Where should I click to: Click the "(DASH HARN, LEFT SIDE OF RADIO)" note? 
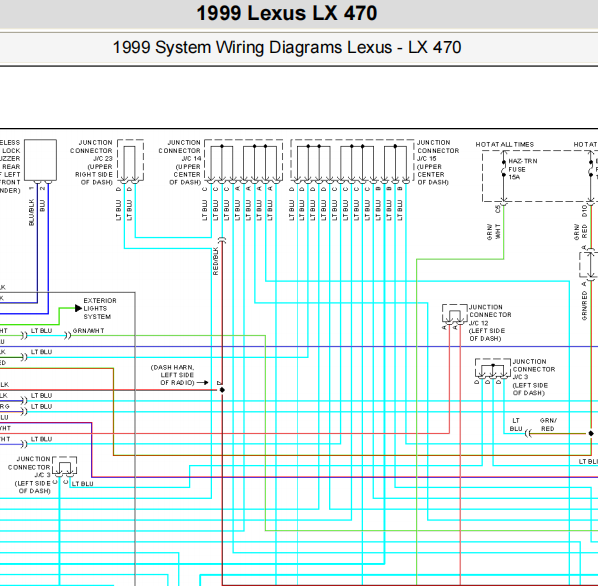tap(172, 375)
